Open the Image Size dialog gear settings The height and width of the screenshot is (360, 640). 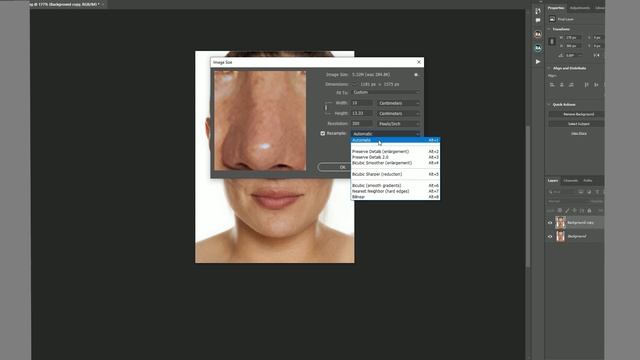pyautogui.click(x=416, y=75)
